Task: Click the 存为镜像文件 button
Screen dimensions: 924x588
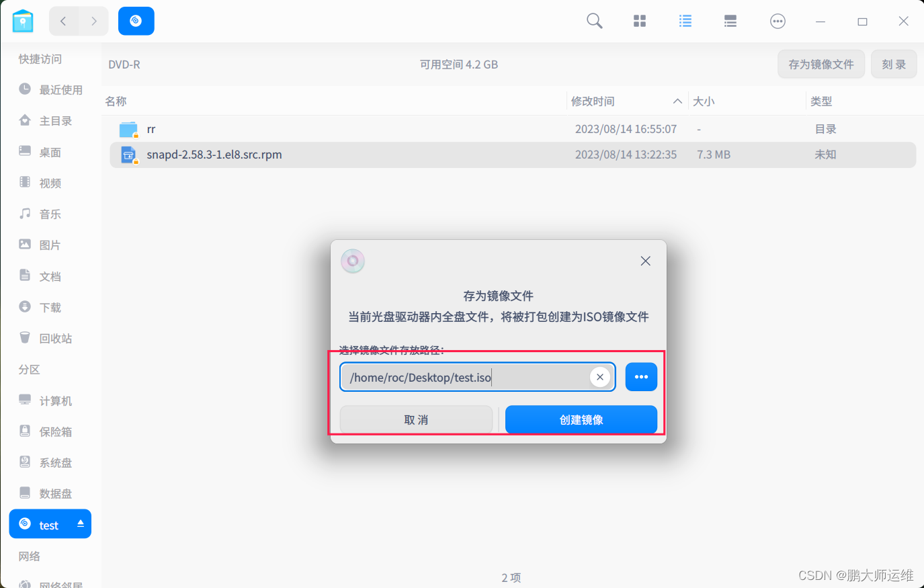Action: 821,64
